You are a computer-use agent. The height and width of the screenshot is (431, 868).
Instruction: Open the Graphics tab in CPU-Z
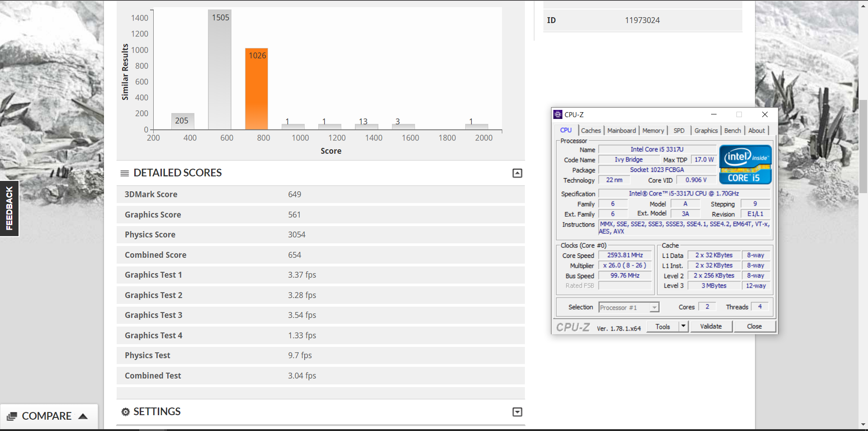point(706,130)
